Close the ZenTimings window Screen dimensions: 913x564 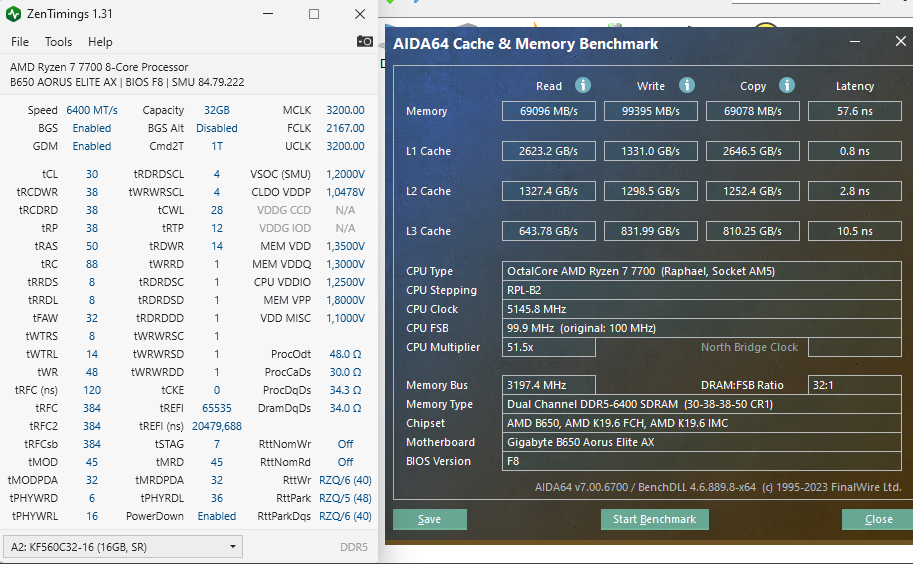pyautogui.click(x=360, y=14)
